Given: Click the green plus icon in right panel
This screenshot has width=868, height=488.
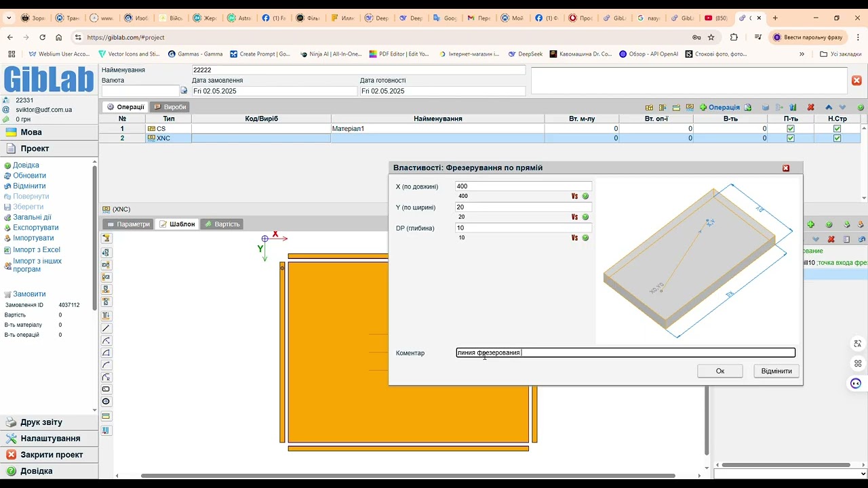Looking at the screenshot, I should pyautogui.click(x=810, y=224).
